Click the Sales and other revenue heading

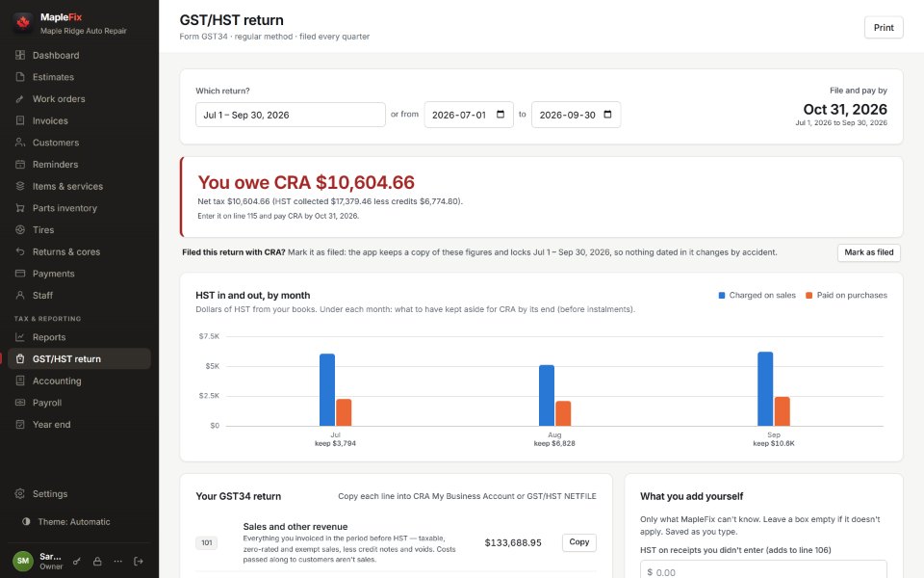[295, 527]
